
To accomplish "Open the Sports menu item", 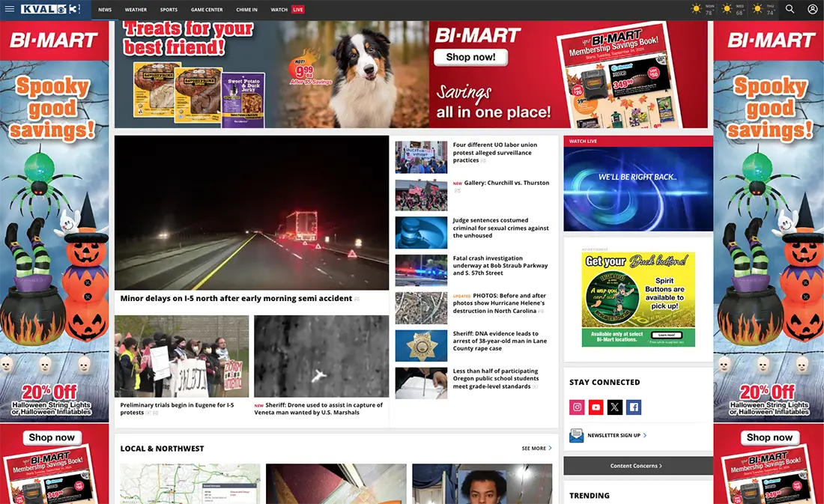I will tap(169, 10).
